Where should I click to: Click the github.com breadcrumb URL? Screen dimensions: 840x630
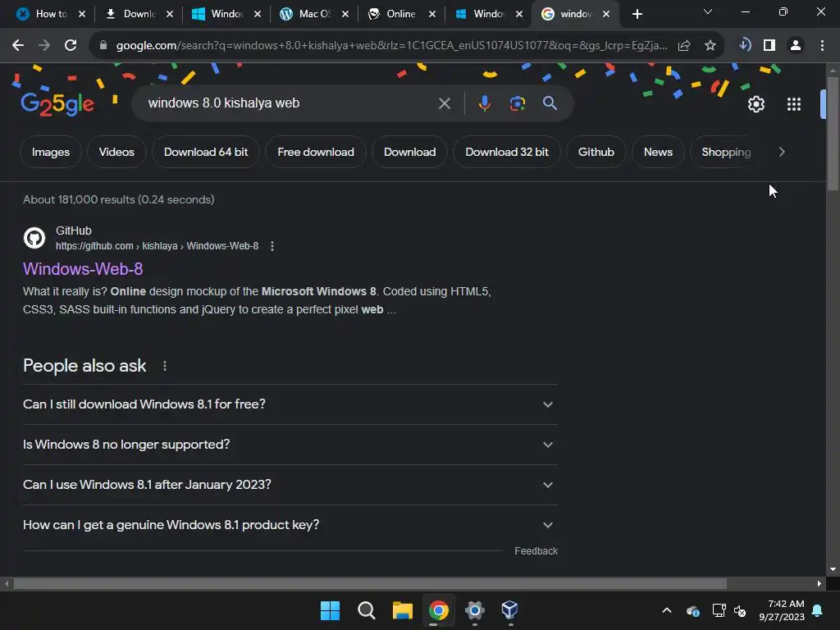pyautogui.click(x=157, y=246)
